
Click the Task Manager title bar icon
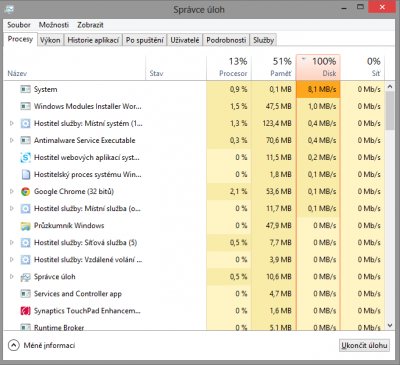tap(9, 9)
